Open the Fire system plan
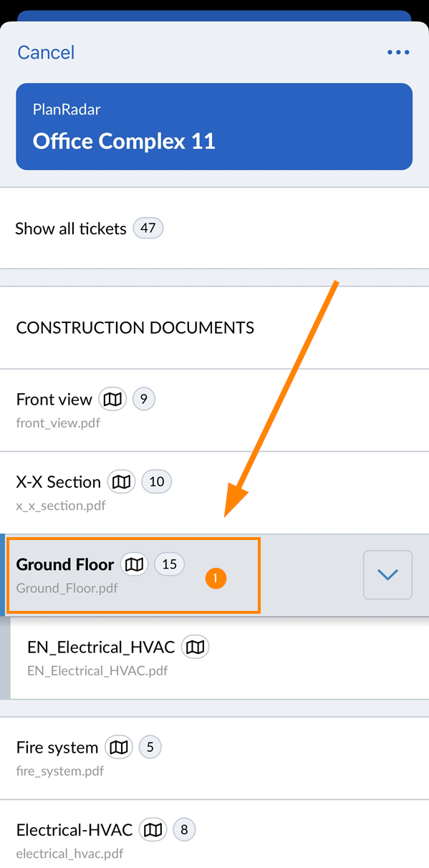The image size is (429, 868). coord(214,758)
